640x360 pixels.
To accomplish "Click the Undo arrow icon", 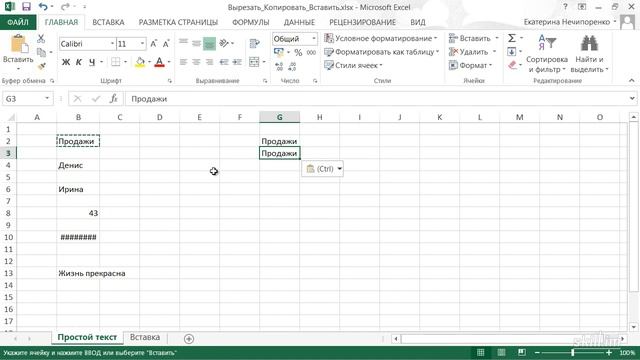I will click(43, 7).
